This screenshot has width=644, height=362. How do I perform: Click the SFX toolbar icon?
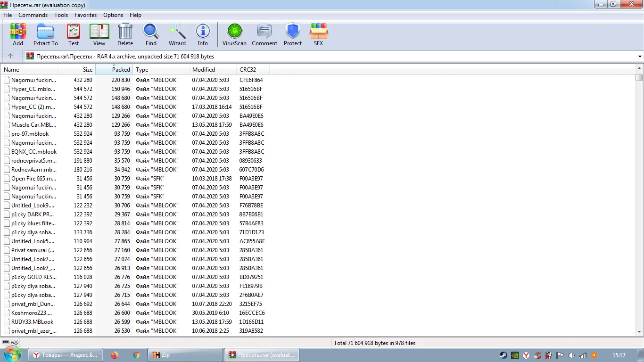pos(319,35)
